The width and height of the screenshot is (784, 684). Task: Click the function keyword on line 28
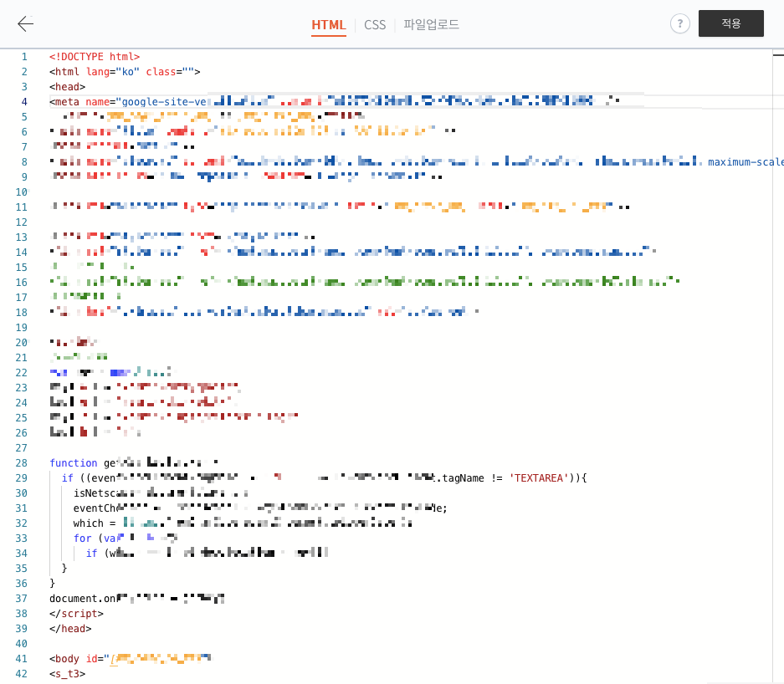point(74,463)
